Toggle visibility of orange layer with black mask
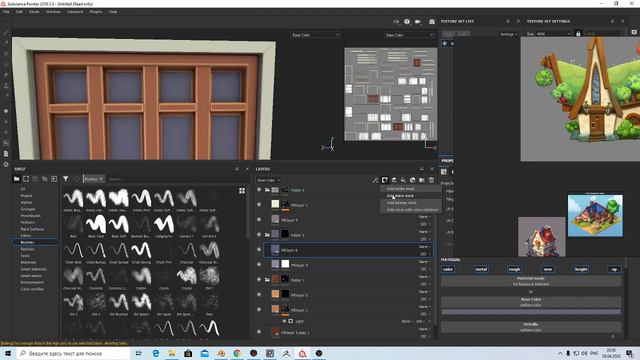 pyautogui.click(x=259, y=294)
